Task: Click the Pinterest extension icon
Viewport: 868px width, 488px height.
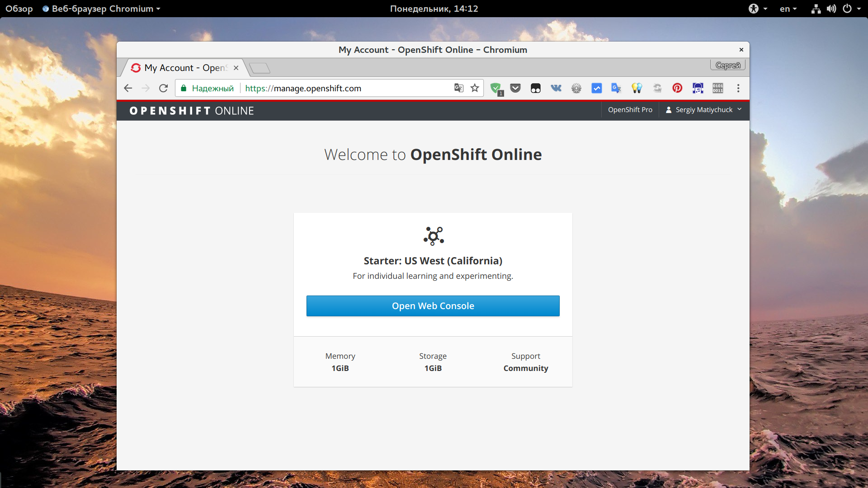Action: click(x=677, y=88)
